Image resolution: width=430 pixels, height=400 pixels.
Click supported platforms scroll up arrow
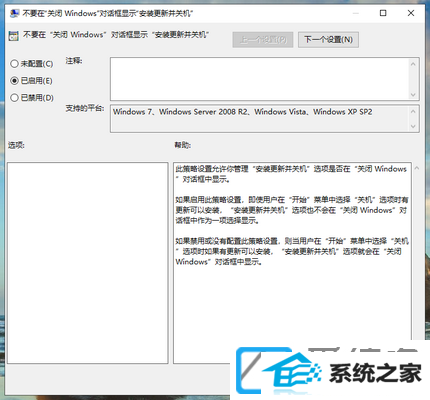(413, 111)
